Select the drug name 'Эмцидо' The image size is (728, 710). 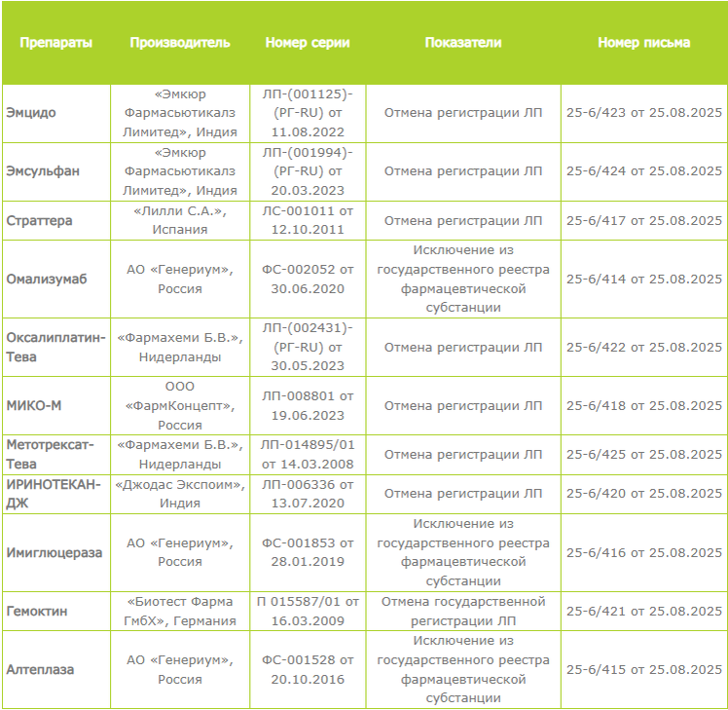click(31, 113)
